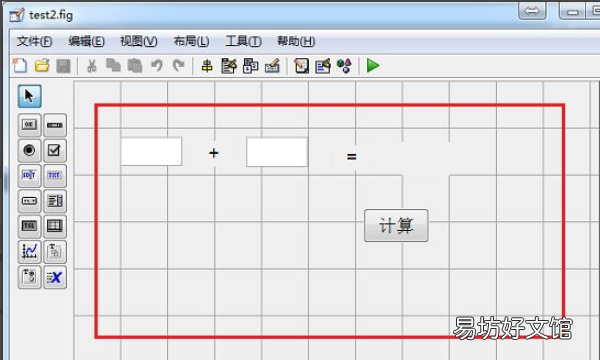
Task: Pick the ActiveX Control component
Action: pyautogui.click(x=55, y=277)
